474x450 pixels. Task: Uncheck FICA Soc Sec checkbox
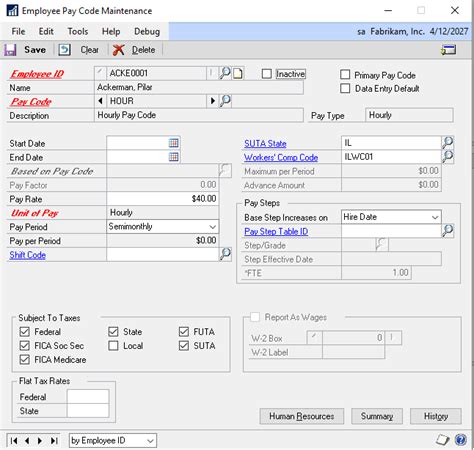pos(24,346)
